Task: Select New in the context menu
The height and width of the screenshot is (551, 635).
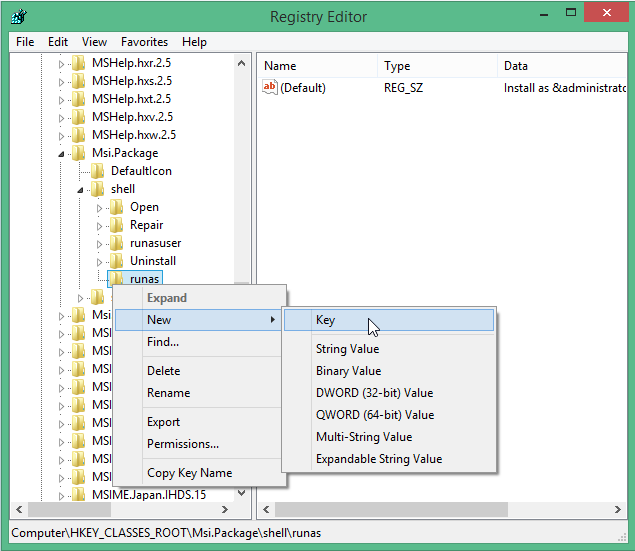Action: pos(199,320)
